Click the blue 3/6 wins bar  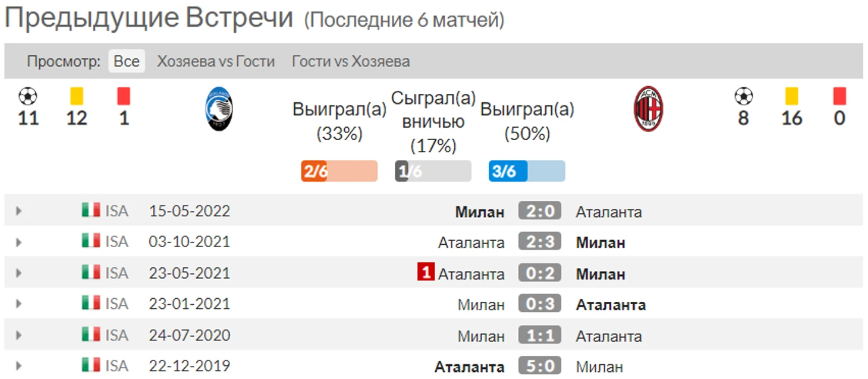point(527,171)
